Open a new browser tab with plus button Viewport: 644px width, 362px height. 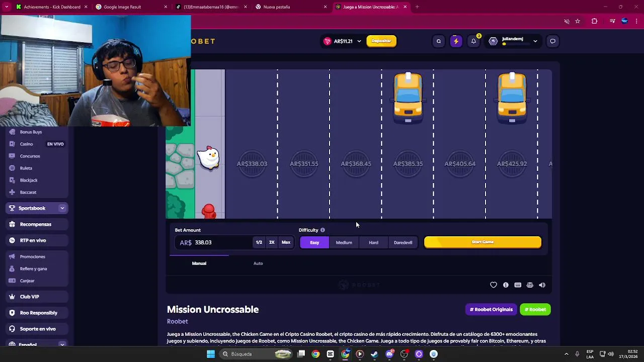pos(417,7)
